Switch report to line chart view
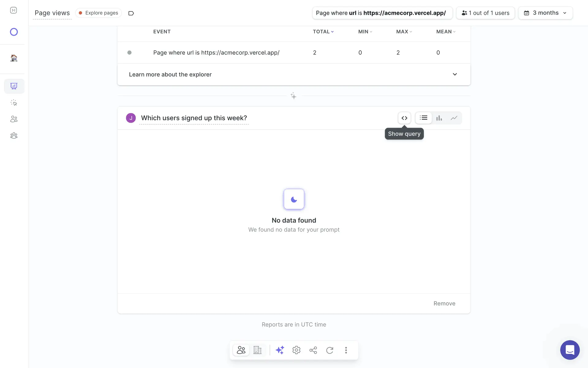The image size is (588, 368). pyautogui.click(x=454, y=118)
